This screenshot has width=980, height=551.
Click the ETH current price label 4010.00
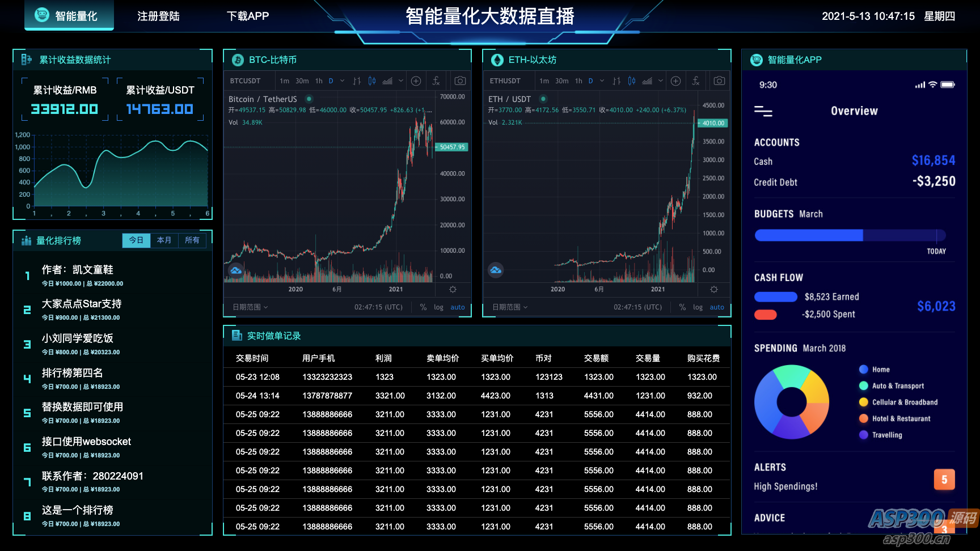713,123
